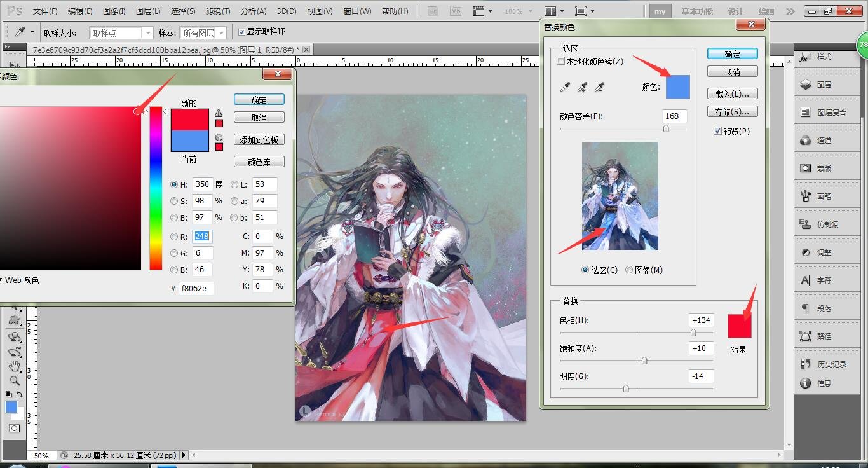This screenshot has width=868, height=468.
Task: Open the 图层 (Layers) panel
Action: point(824,85)
